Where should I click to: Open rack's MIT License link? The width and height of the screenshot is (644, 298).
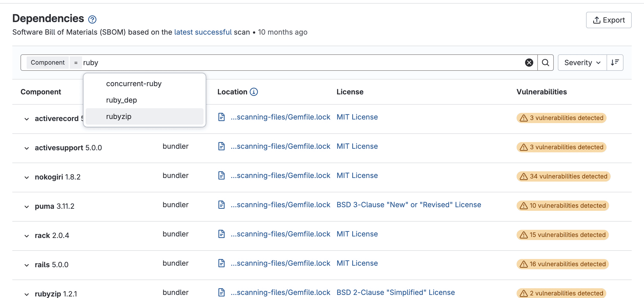357,234
